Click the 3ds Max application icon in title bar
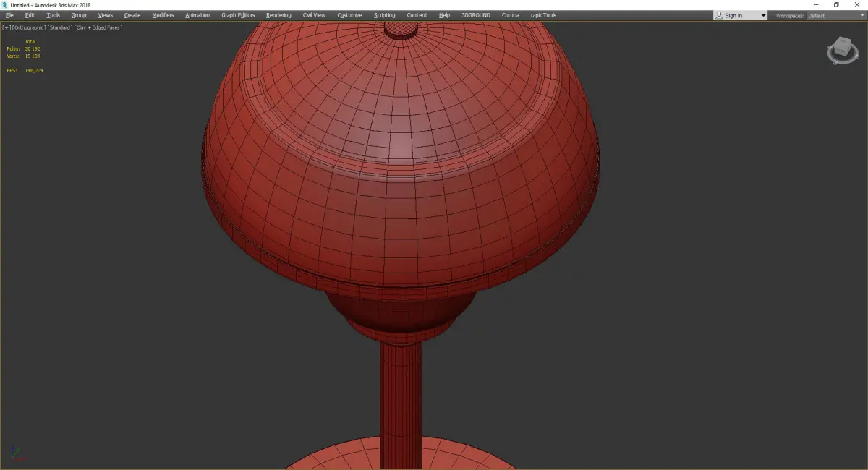Screen dimensions: 868x470 click(4, 4)
